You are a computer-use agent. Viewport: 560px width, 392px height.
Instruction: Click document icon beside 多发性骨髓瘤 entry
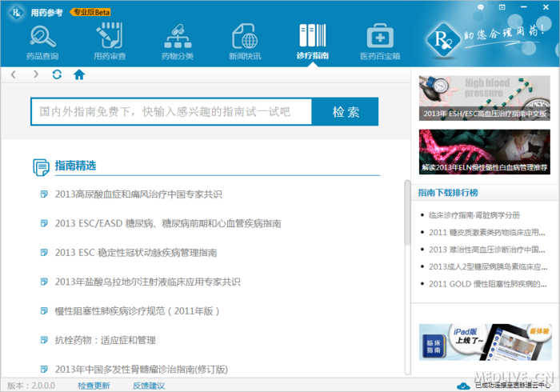pos(44,369)
